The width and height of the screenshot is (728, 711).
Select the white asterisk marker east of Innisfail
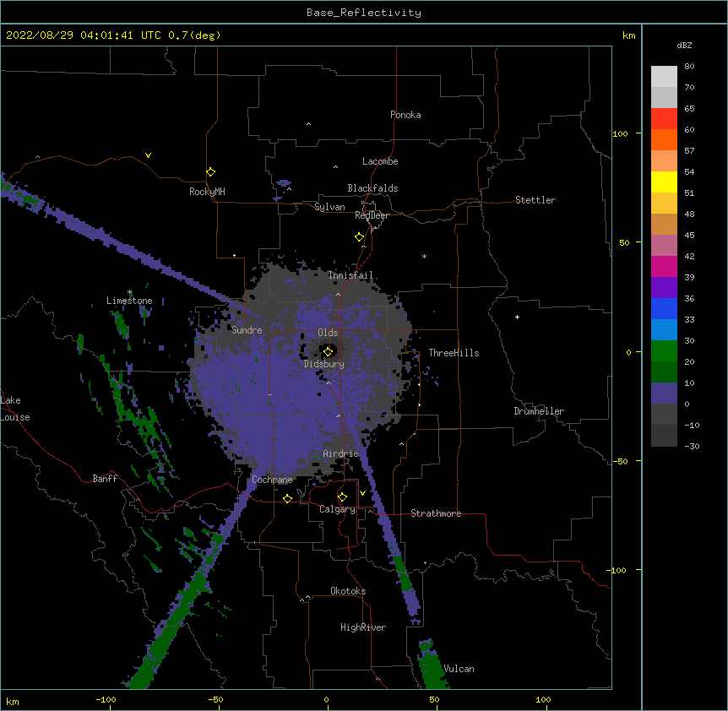pyautogui.click(x=424, y=257)
